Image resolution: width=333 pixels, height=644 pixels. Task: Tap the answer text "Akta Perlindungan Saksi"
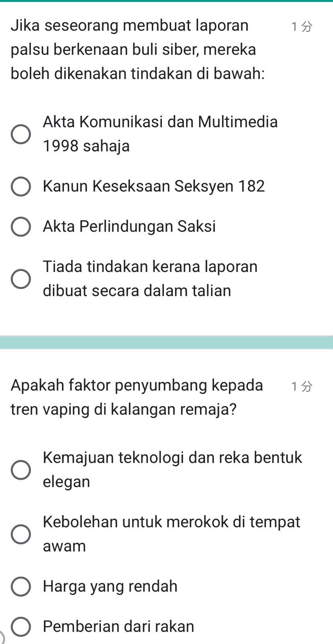pos(129,227)
